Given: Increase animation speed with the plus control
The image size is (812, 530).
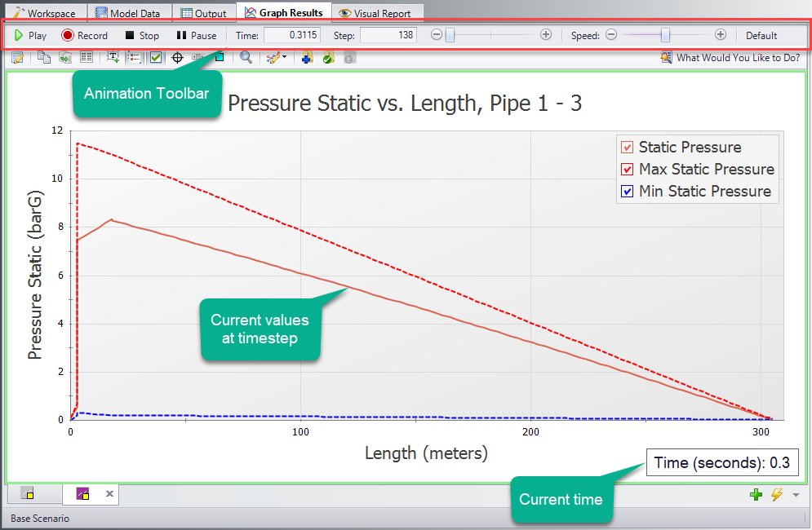Looking at the screenshot, I should pyautogui.click(x=720, y=35).
